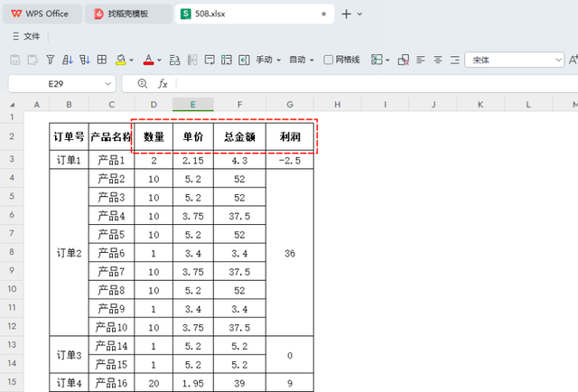Click the 单价 header cell
Screen dimensions: 578x392
pos(192,136)
